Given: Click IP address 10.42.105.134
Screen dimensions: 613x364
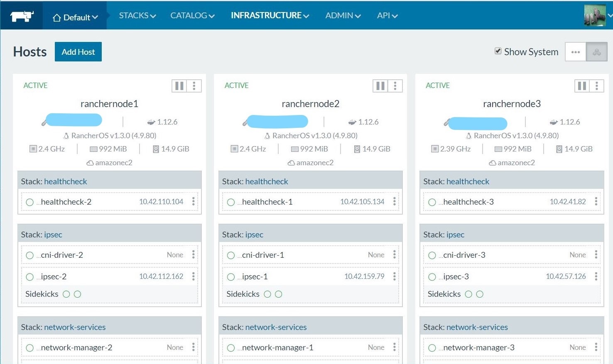Looking at the screenshot, I should pos(363,202).
